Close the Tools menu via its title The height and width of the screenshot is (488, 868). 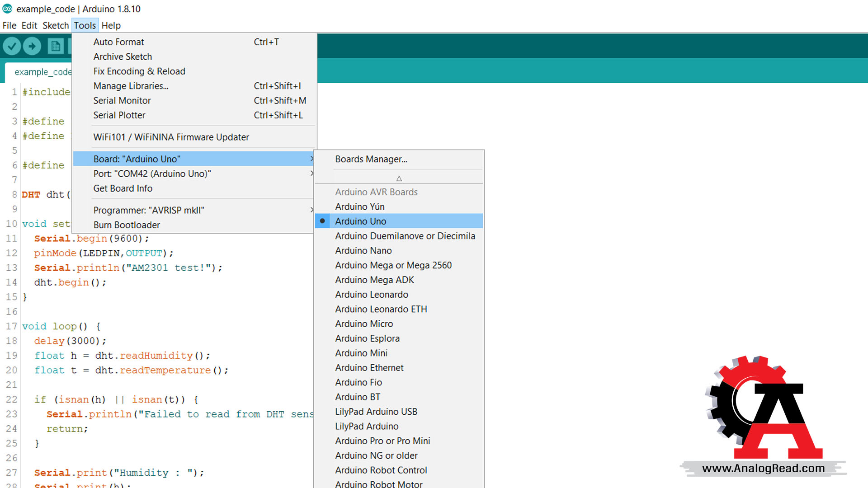point(85,25)
